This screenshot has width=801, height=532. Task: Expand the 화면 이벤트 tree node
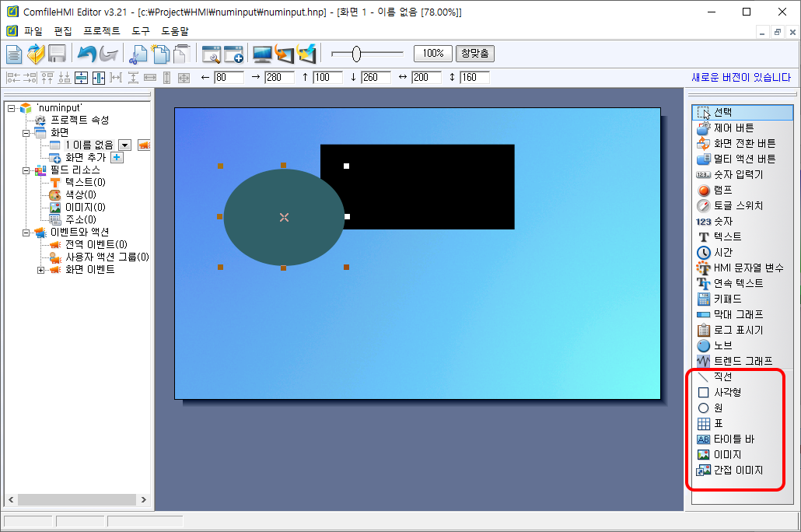(x=41, y=270)
